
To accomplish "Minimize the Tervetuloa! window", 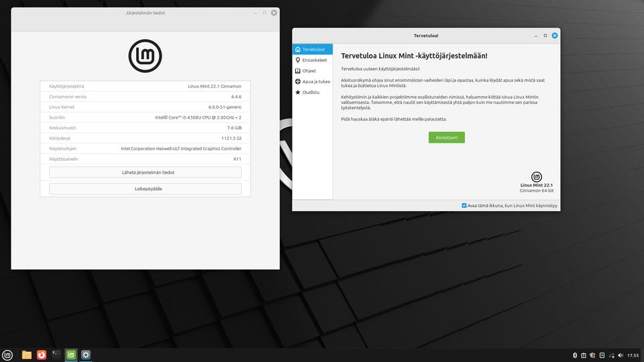I will (x=536, y=36).
